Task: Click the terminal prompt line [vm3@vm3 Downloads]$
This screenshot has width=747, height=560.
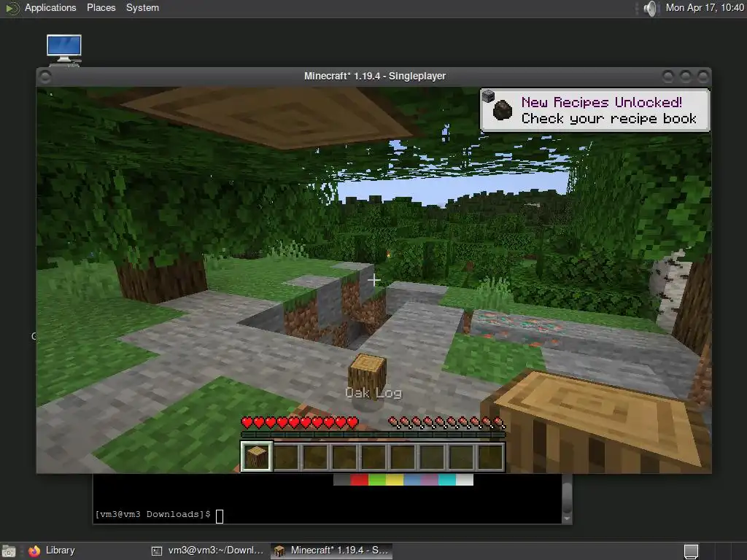Action: (152, 514)
